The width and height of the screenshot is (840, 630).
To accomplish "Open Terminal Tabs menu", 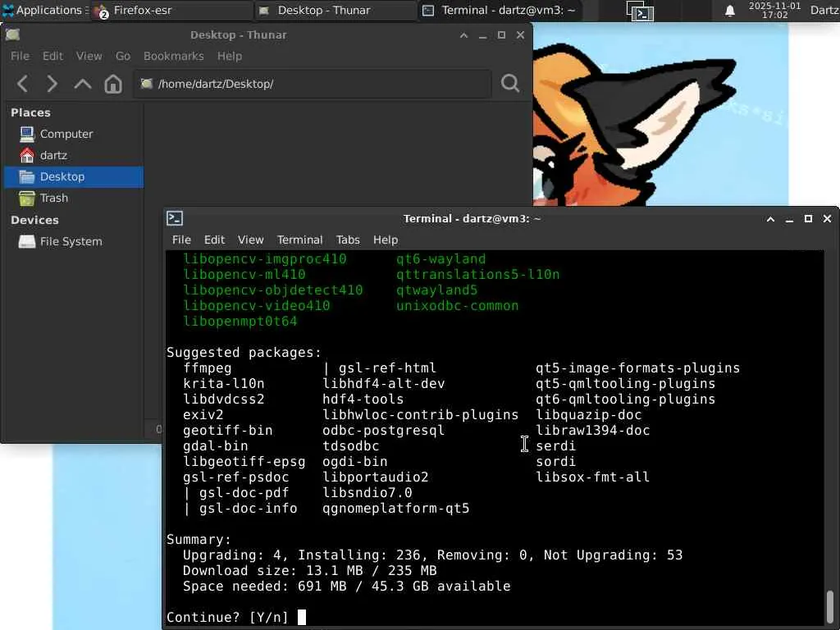I will click(x=348, y=240).
